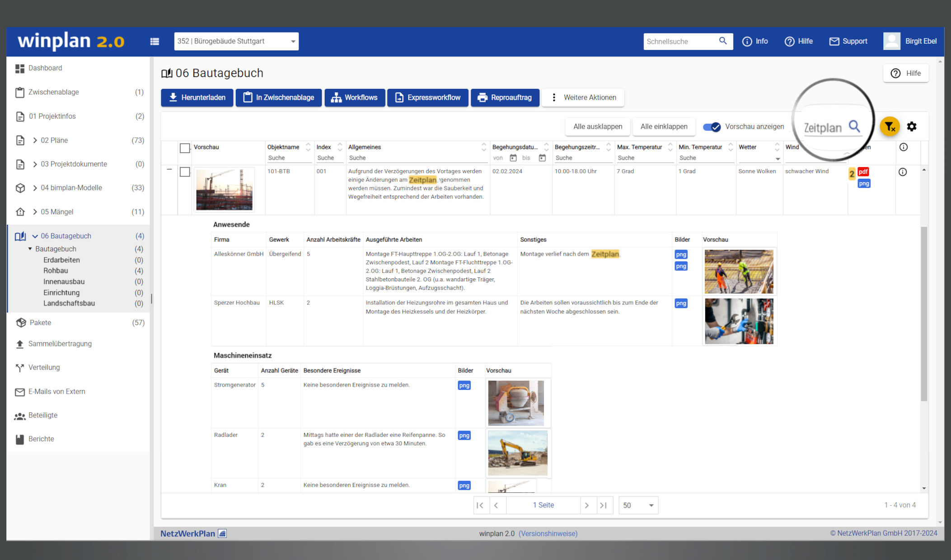Open the Workflows button

[354, 98]
